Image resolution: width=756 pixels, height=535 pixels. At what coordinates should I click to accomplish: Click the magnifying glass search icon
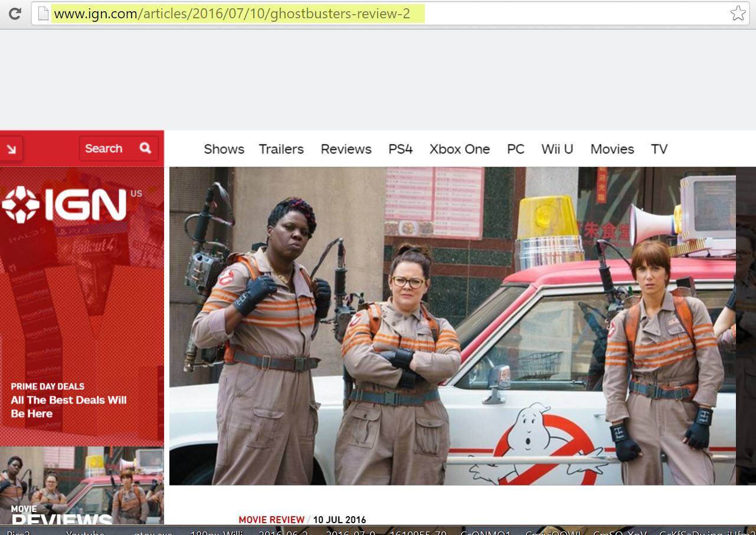146,148
